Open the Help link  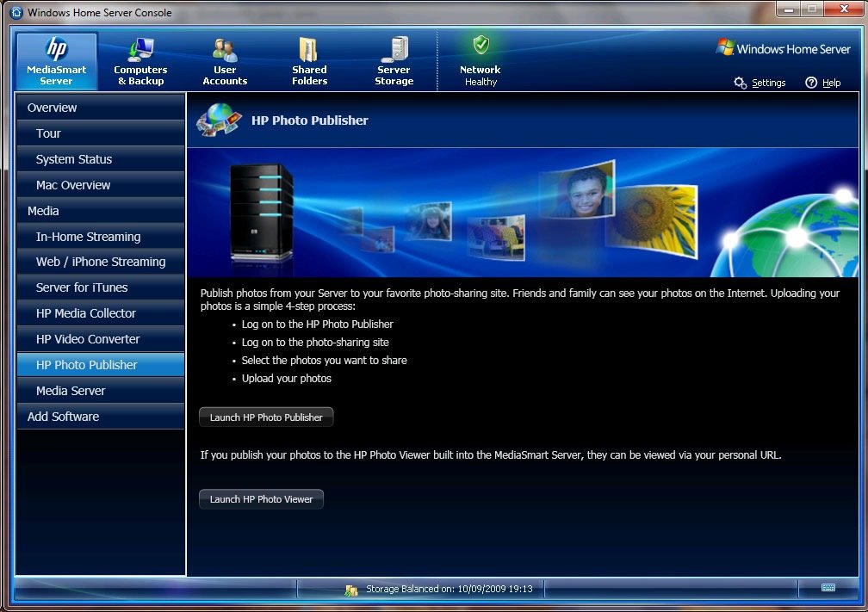coord(832,83)
